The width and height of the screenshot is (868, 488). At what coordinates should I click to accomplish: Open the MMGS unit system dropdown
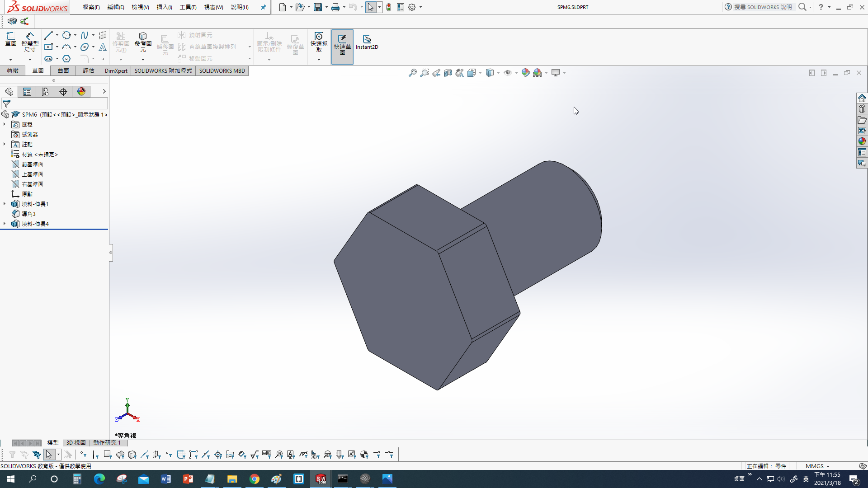[x=817, y=466]
